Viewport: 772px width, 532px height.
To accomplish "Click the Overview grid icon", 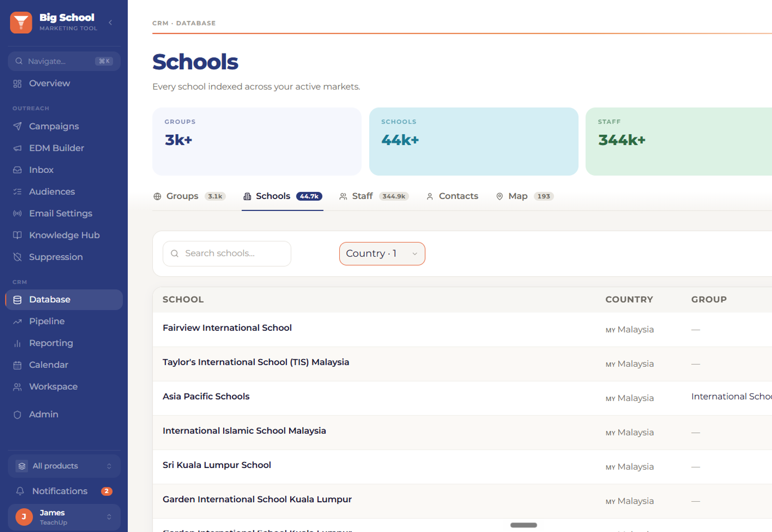I will [x=17, y=84].
